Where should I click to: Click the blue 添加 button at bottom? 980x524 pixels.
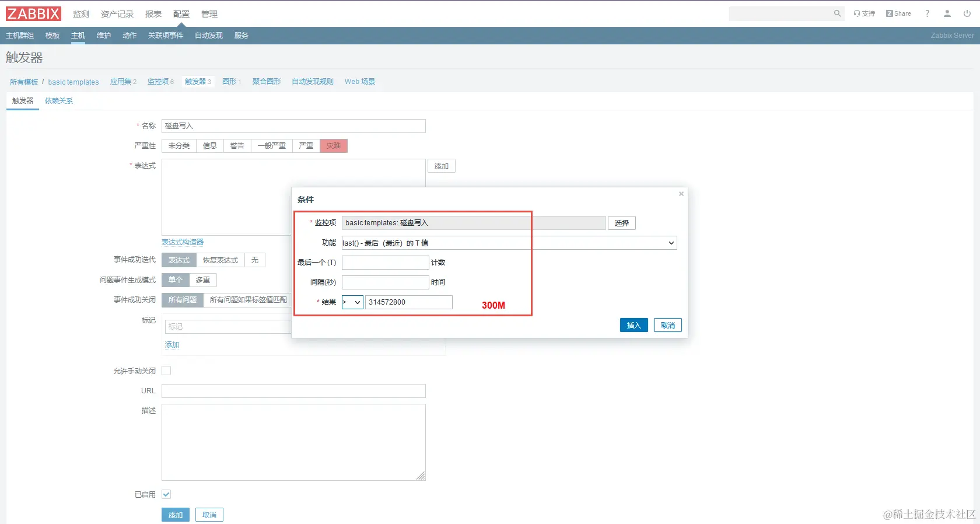tap(176, 515)
